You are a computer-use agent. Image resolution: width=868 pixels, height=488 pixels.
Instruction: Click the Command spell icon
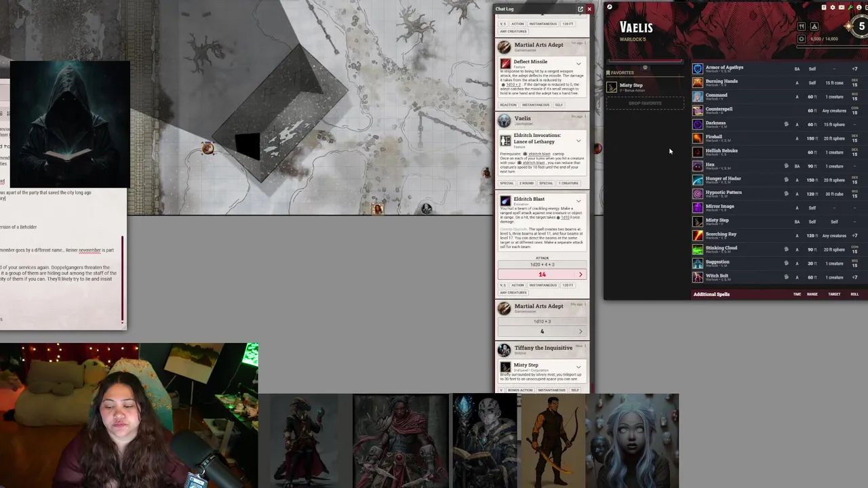(698, 96)
